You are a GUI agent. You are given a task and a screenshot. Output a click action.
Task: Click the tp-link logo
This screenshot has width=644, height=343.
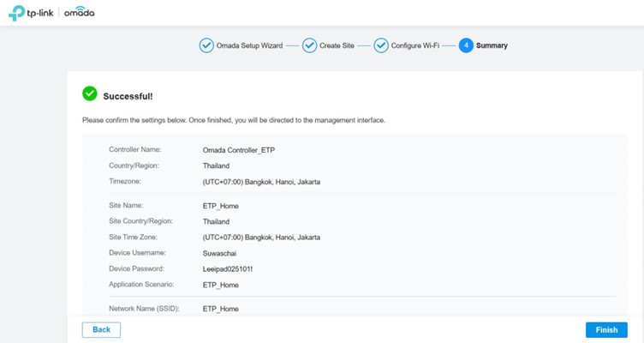click(x=31, y=13)
